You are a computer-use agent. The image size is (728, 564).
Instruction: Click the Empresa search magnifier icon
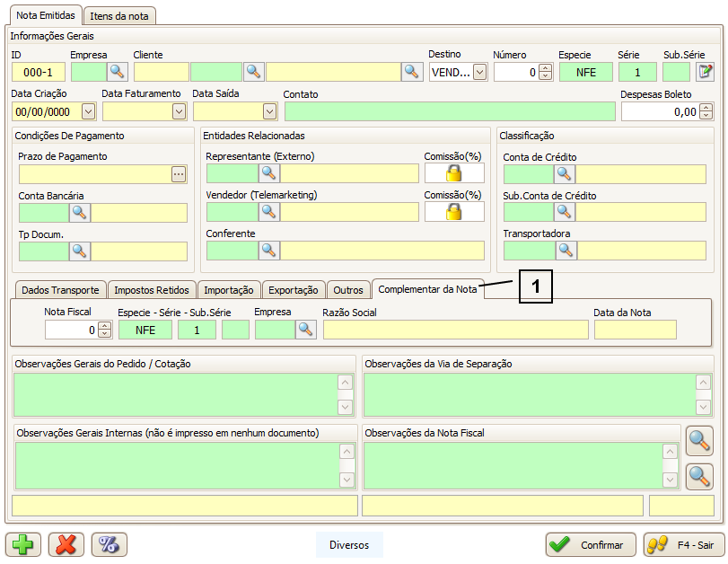pos(118,72)
